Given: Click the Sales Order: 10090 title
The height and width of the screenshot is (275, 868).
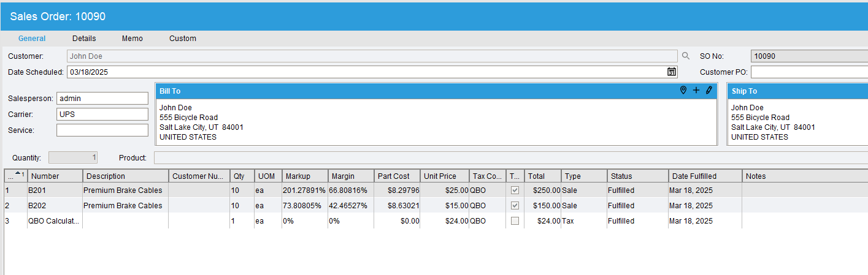Looking at the screenshot, I should [58, 17].
